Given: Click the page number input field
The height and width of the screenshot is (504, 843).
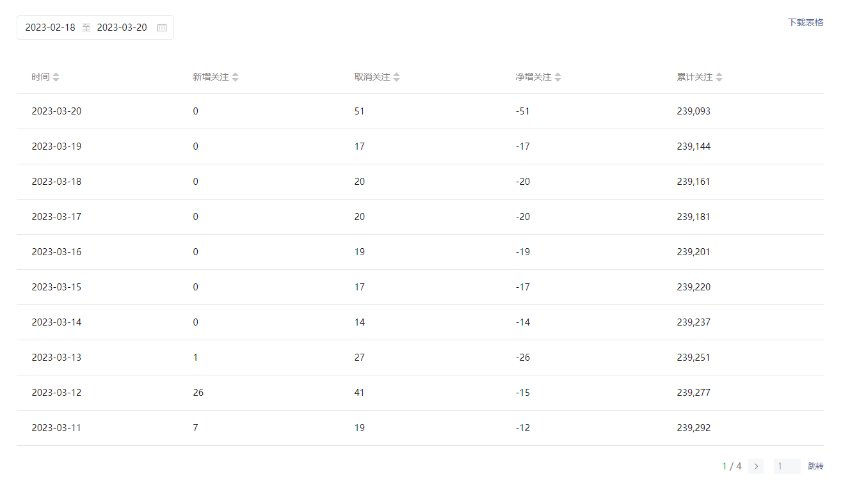Looking at the screenshot, I should (x=787, y=466).
